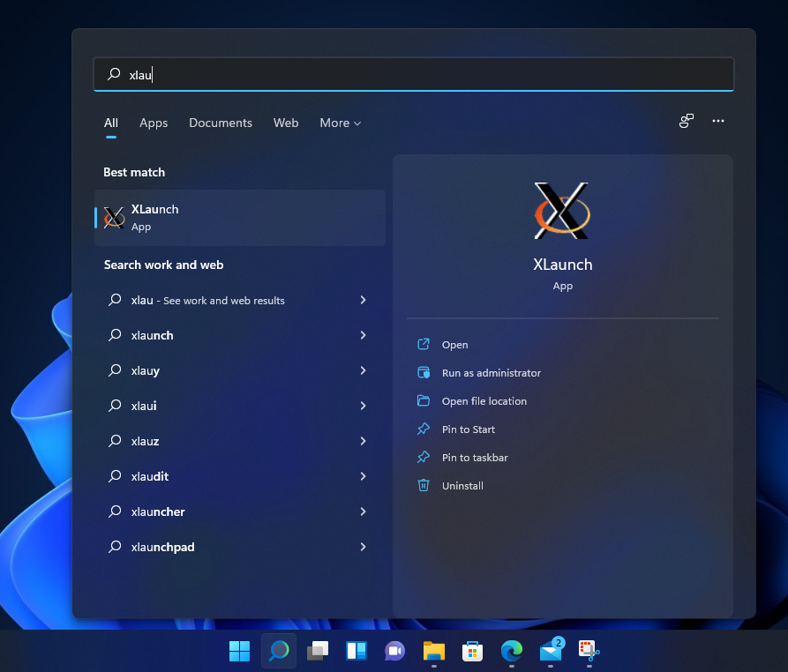
Task: Expand arrow next to xlauz suggestion
Action: click(364, 441)
